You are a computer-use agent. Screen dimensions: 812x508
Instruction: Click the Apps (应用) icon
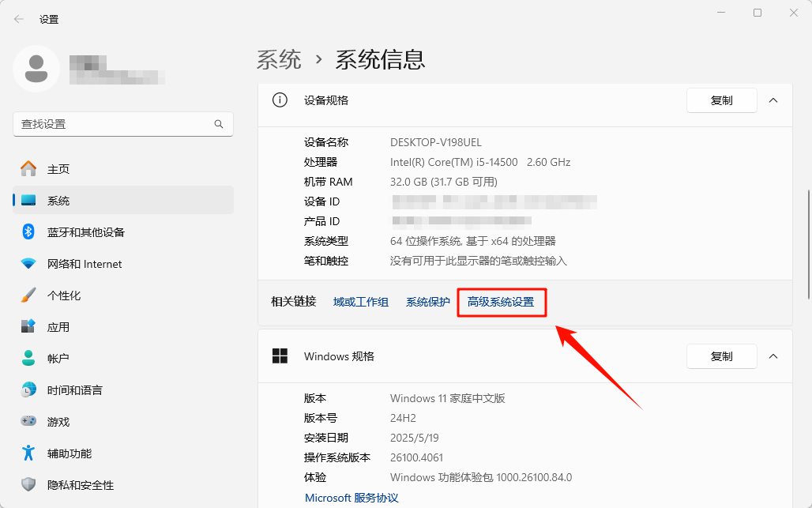(28, 327)
